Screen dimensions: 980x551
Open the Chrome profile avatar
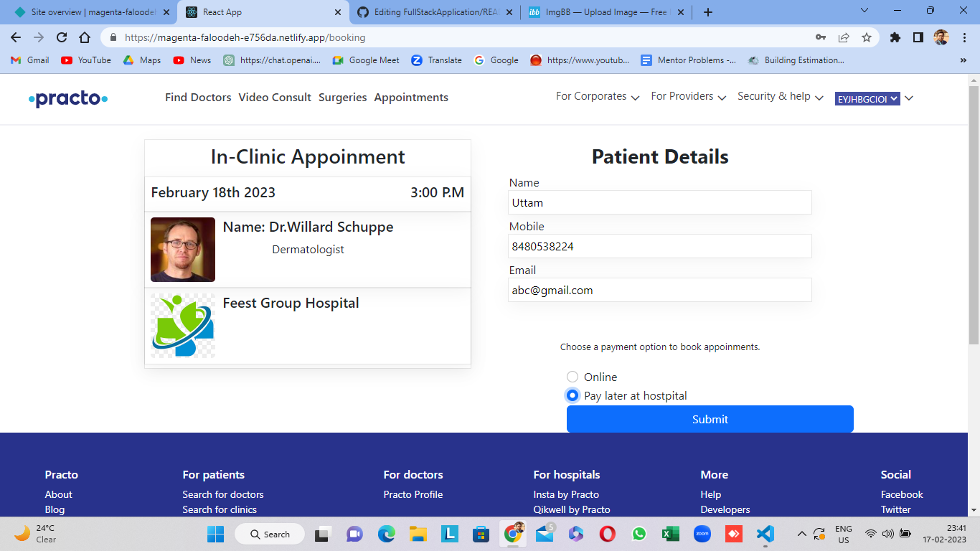941,37
